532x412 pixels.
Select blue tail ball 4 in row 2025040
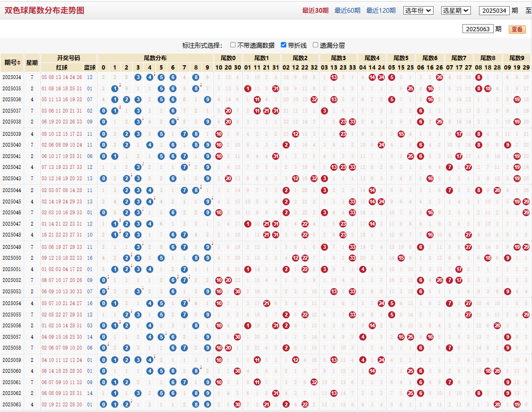(150, 145)
